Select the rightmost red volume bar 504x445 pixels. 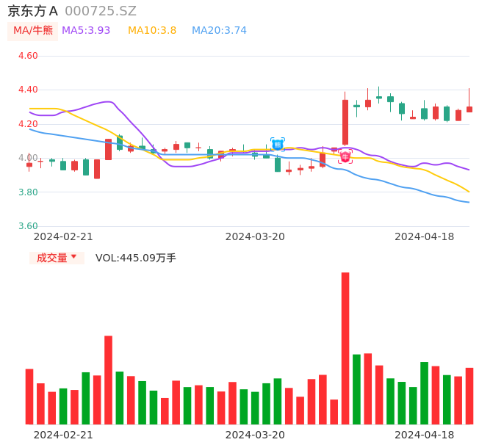click(x=469, y=396)
